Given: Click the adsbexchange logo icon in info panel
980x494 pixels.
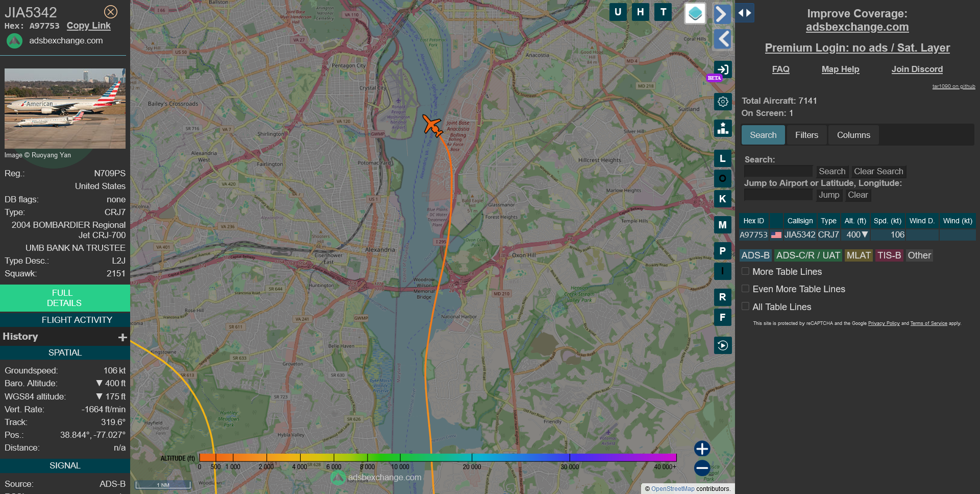Looking at the screenshot, I should point(14,41).
